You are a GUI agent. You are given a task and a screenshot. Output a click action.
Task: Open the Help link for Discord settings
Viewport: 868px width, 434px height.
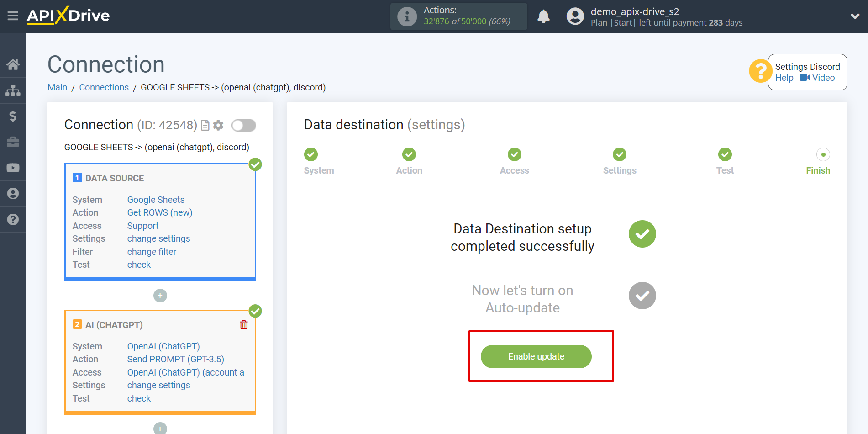point(784,78)
